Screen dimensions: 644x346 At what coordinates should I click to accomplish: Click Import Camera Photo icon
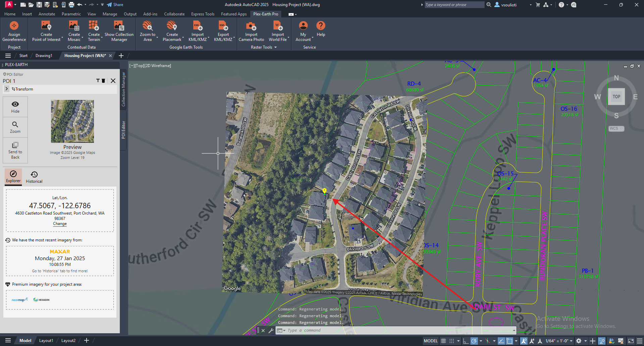(251, 26)
